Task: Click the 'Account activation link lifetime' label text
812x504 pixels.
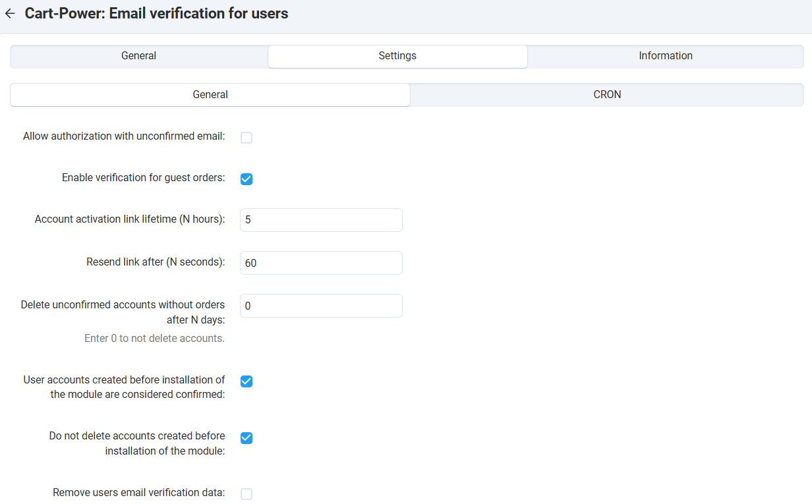Action: [130, 219]
